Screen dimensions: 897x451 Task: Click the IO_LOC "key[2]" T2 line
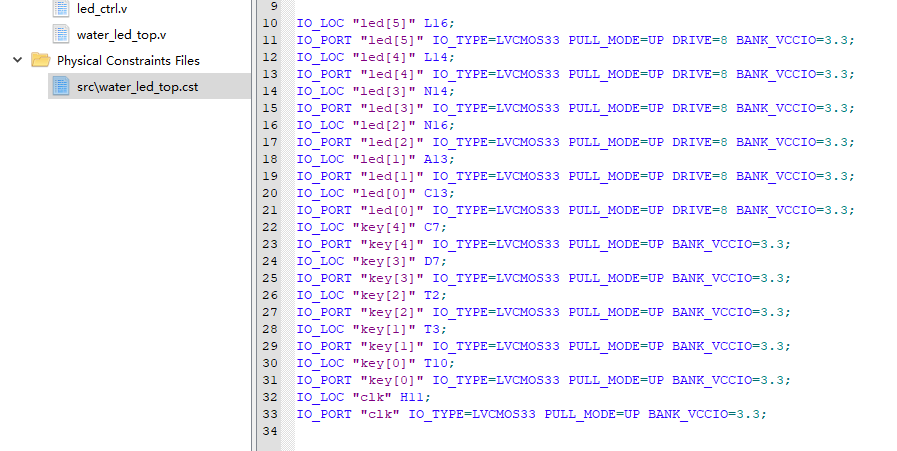tap(372, 295)
